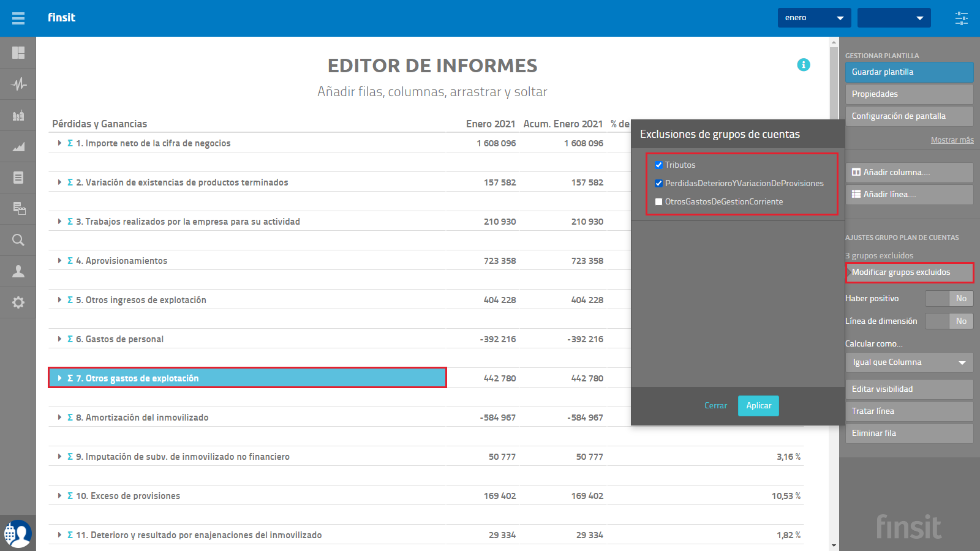The image size is (980, 551).
Task: Open the document report sidebar icon
Action: (18, 178)
